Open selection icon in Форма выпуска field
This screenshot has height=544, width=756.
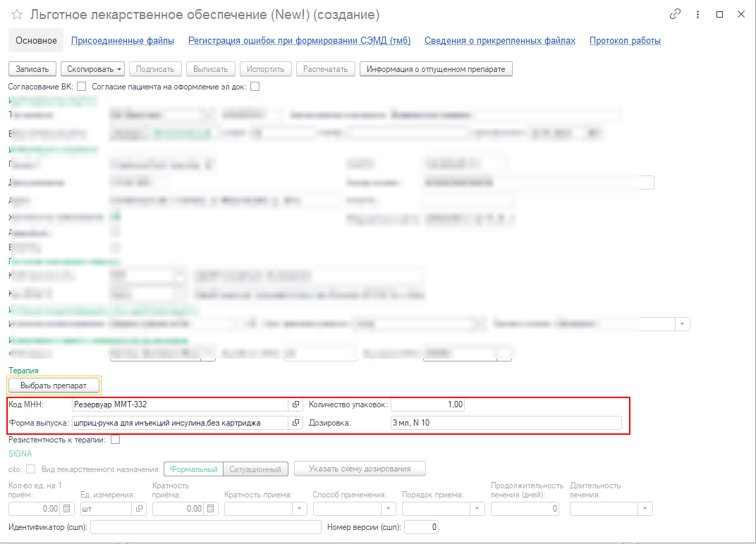pyautogui.click(x=295, y=423)
